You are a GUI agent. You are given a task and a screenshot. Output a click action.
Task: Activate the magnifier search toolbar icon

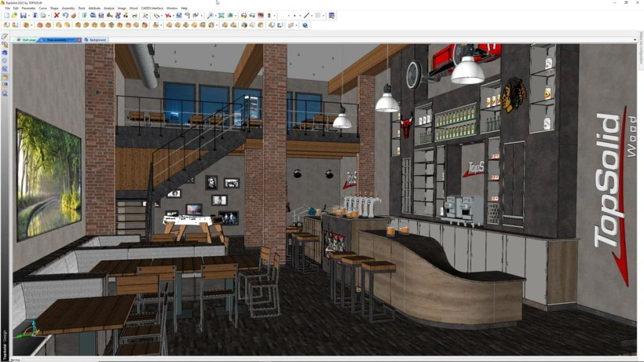[211, 17]
